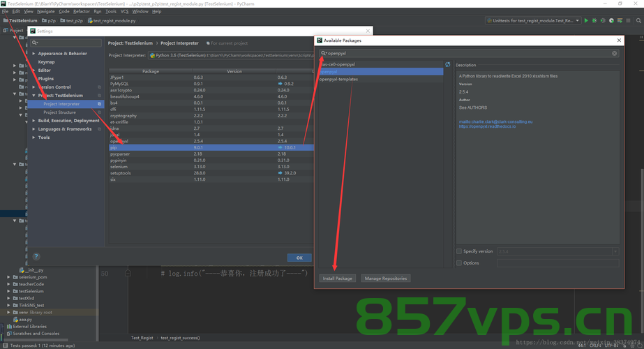Expand Appearance & Behavior settings

pyautogui.click(x=33, y=54)
